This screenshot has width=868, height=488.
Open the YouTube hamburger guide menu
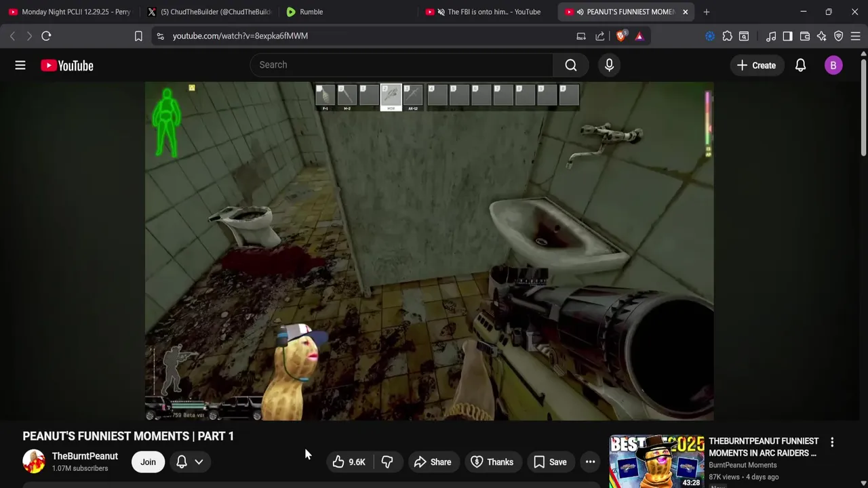20,65
